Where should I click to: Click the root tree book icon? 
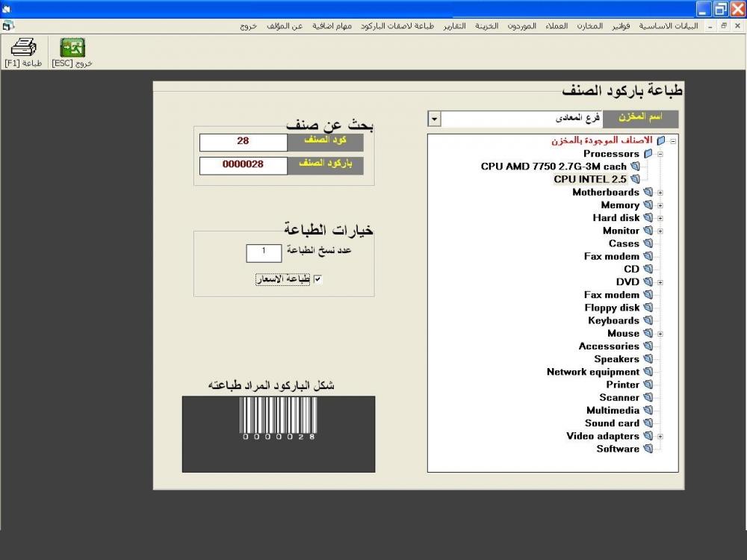pos(661,140)
